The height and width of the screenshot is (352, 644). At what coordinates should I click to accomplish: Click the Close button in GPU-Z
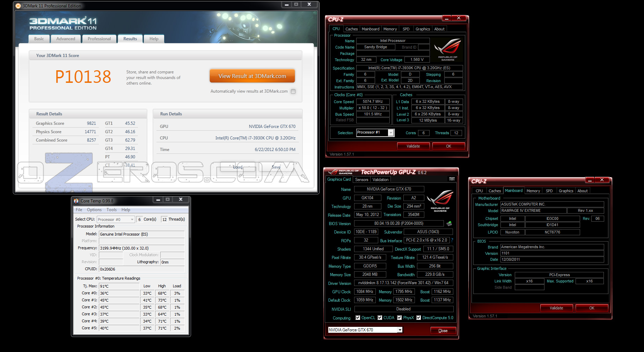(443, 331)
